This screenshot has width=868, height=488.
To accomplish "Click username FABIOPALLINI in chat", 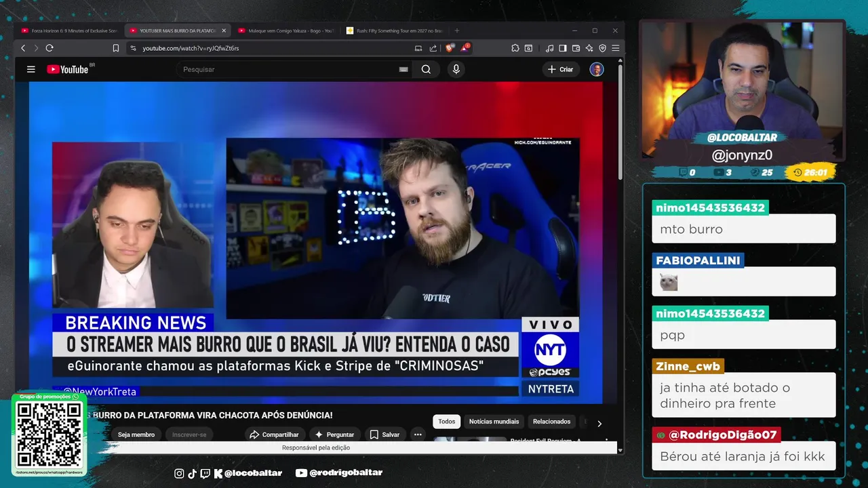I will 698,260.
